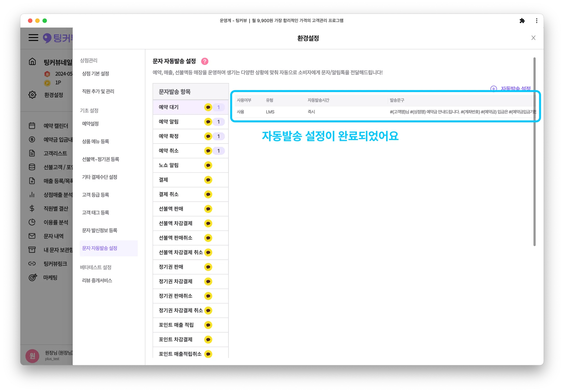
Task: Click the pink question mark help icon
Action: [x=205, y=61]
